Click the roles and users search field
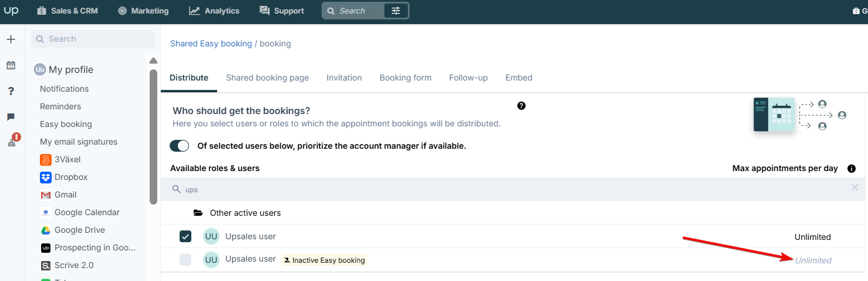The height and width of the screenshot is (281, 868). (x=514, y=189)
